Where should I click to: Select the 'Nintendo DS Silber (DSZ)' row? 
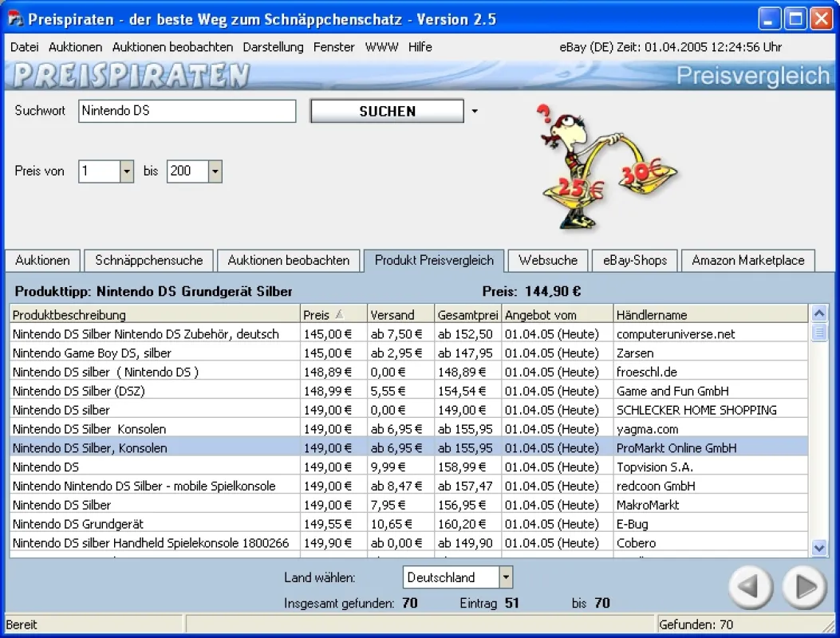click(x=408, y=391)
